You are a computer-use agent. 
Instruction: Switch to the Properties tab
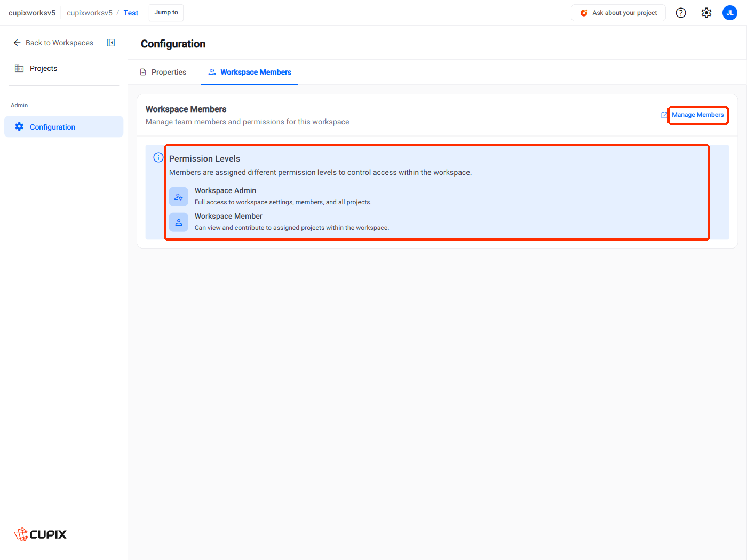[x=163, y=72]
